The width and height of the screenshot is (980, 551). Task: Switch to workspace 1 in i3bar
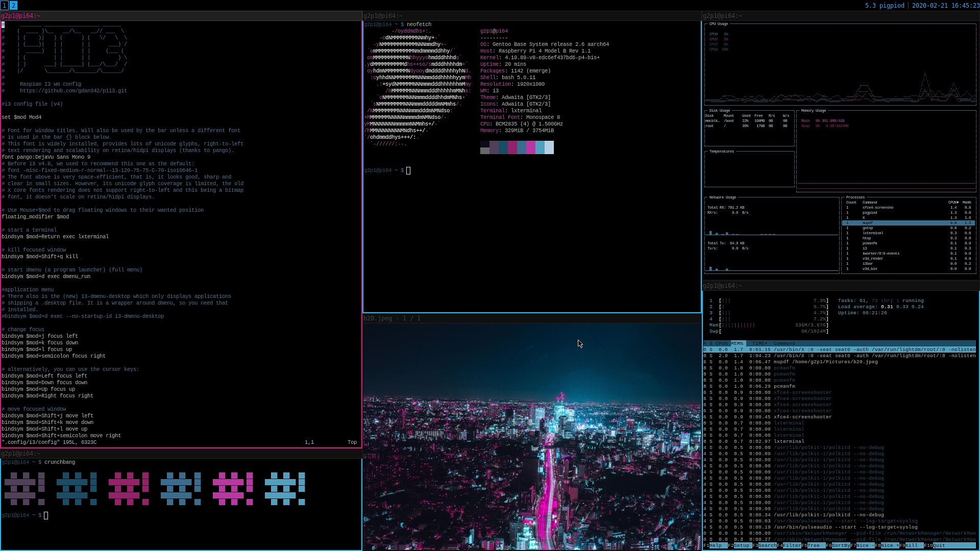pyautogui.click(x=4, y=5)
